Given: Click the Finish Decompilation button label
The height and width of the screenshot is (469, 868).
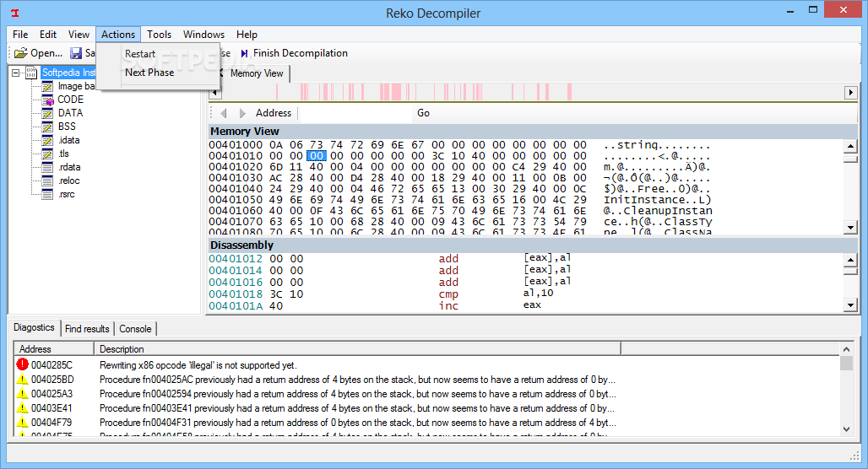Looking at the screenshot, I should pyautogui.click(x=301, y=53).
